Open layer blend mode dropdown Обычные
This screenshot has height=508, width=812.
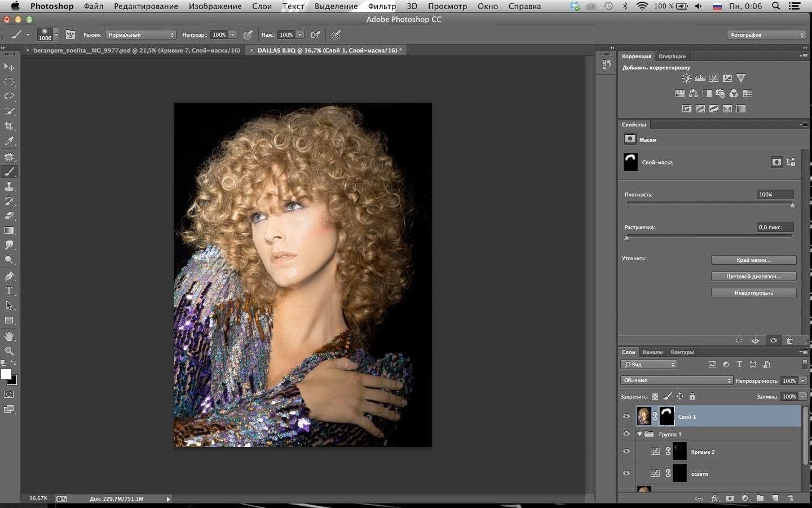677,380
